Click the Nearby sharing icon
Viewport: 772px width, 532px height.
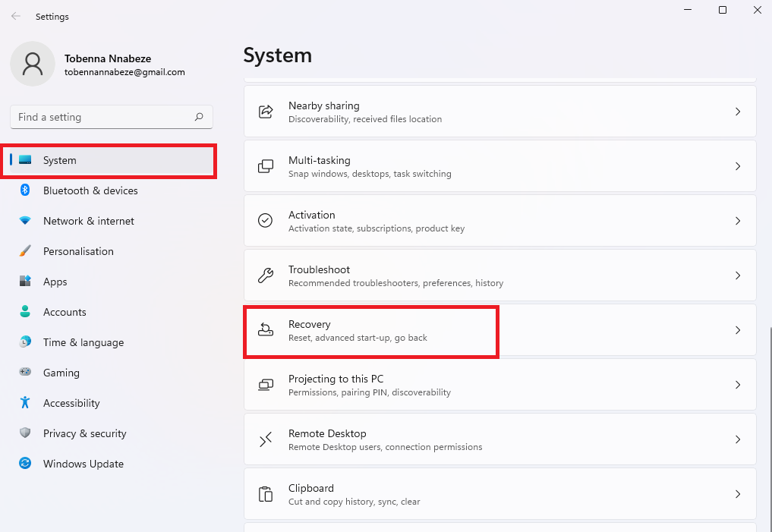tap(266, 112)
